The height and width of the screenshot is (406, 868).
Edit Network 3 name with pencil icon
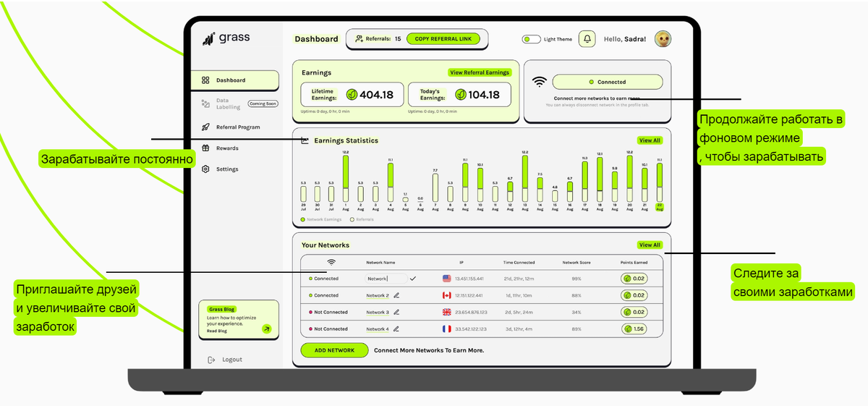(x=396, y=312)
